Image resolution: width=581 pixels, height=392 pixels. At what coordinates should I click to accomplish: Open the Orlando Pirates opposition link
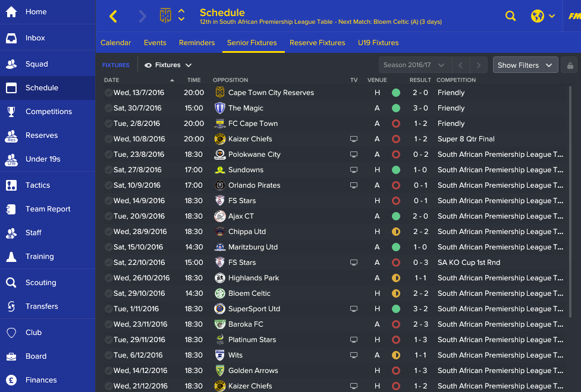(254, 185)
